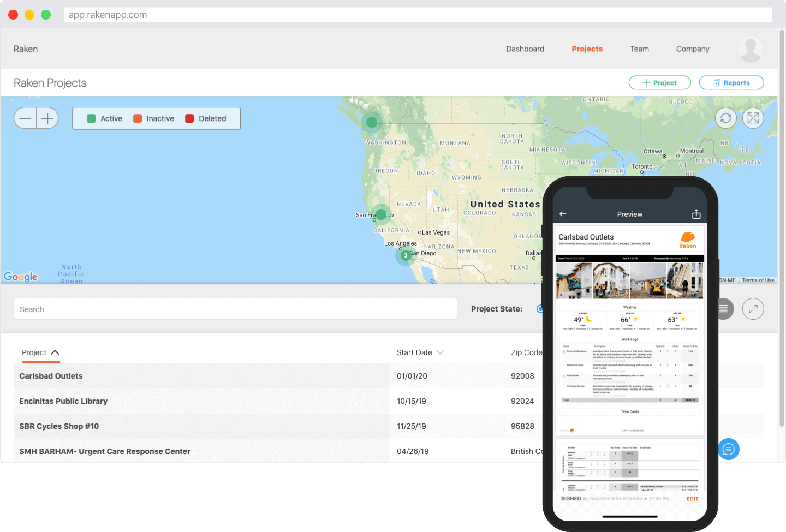This screenshot has width=786, height=532.
Task: Click start date 10/15/19
Action: (412, 401)
